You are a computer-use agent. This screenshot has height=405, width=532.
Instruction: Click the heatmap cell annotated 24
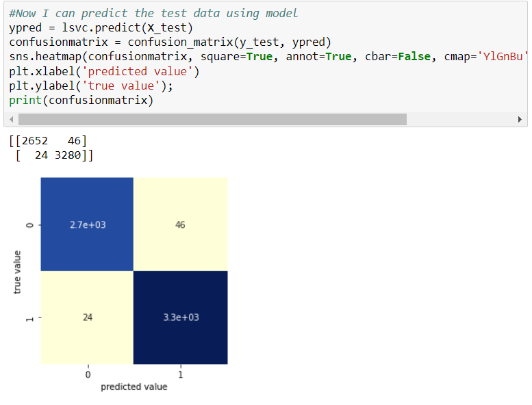click(x=87, y=317)
